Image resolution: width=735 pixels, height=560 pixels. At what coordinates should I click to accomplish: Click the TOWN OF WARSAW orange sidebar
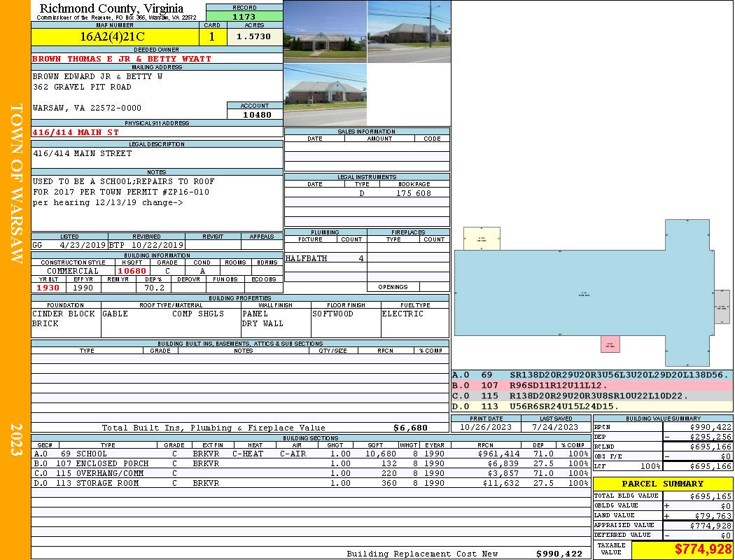tap(15, 183)
